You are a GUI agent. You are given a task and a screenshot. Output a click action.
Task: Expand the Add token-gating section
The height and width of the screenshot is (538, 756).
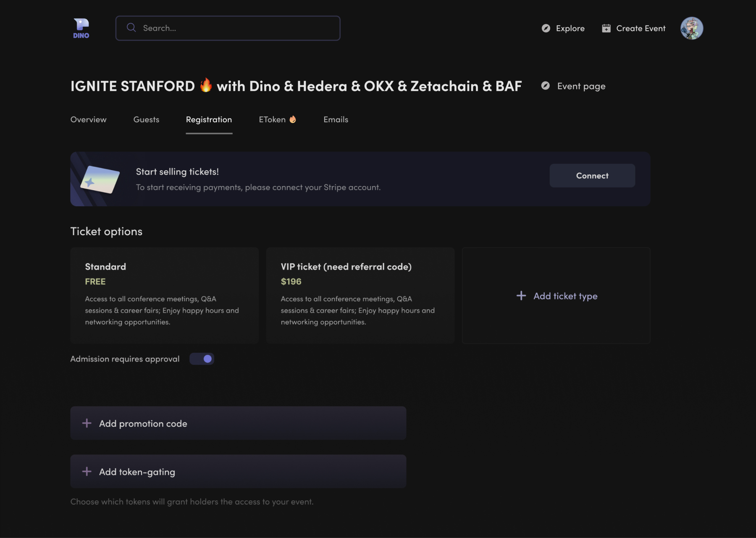(238, 471)
